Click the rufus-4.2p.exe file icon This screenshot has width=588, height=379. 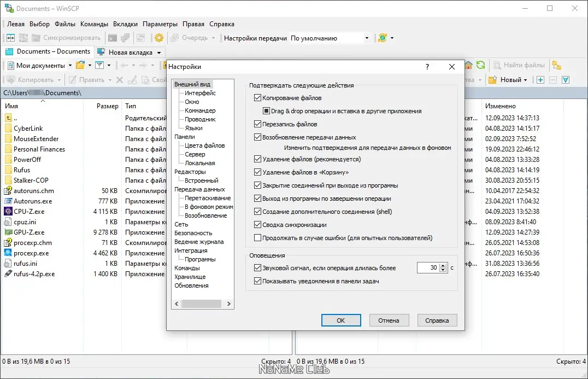(x=8, y=274)
